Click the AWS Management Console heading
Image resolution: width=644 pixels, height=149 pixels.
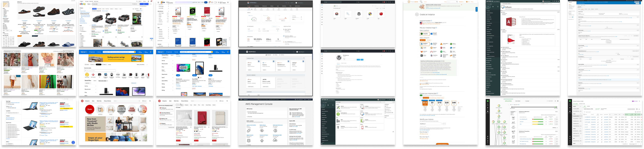point(259,104)
